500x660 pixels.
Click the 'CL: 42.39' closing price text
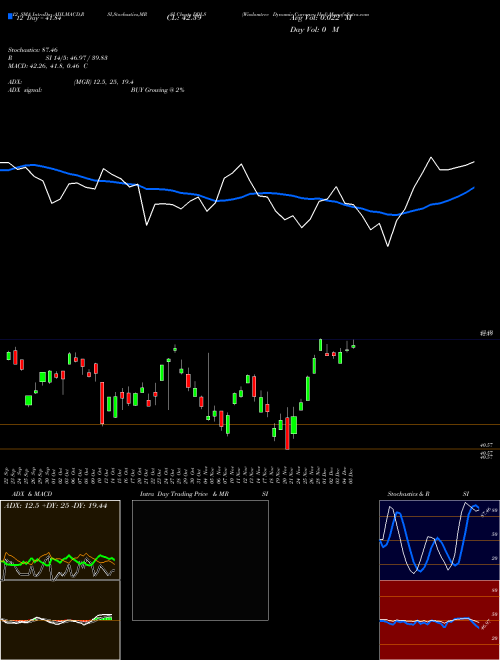point(184,18)
